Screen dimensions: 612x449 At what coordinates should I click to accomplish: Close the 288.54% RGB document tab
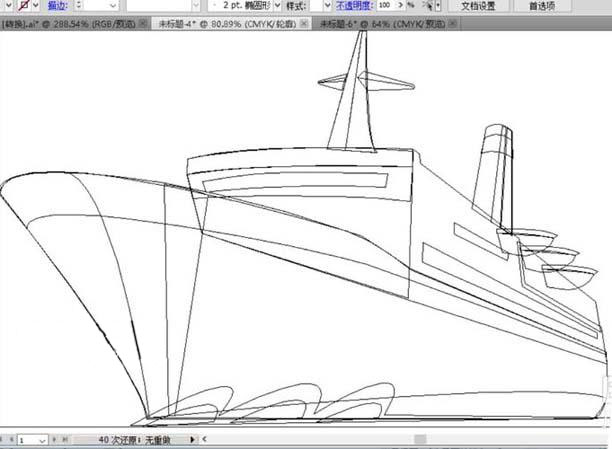tap(143, 24)
